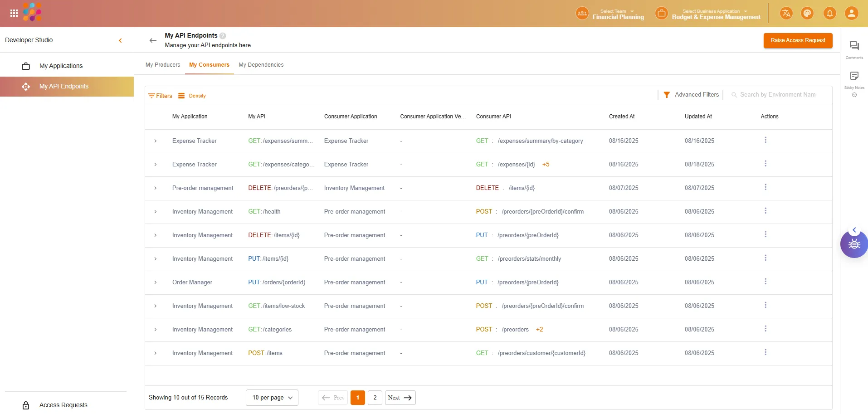
Task: Open the user profile avatar
Action: tap(851, 13)
